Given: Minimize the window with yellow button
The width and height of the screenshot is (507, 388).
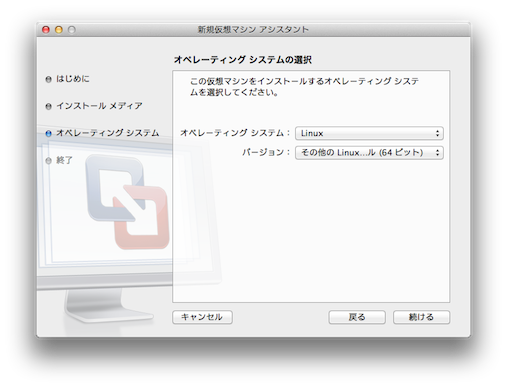Looking at the screenshot, I should pyautogui.click(x=59, y=30).
